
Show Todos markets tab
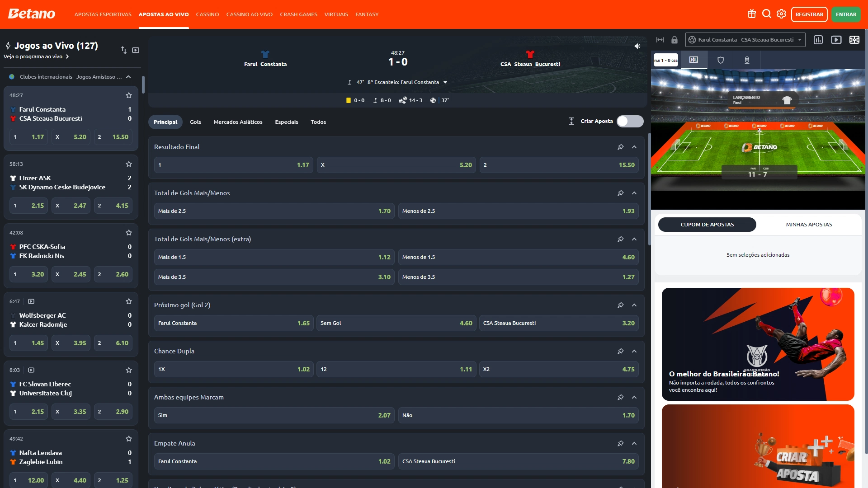pyautogui.click(x=318, y=122)
